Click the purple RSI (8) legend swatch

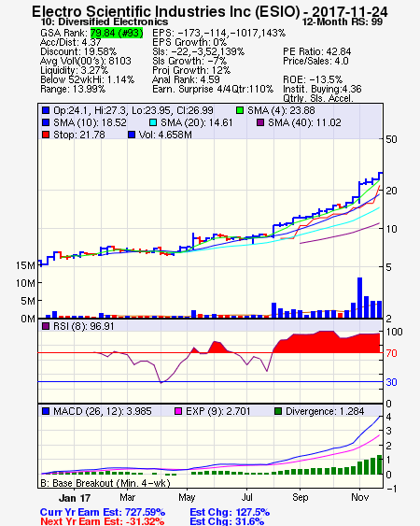pyautogui.click(x=46, y=326)
